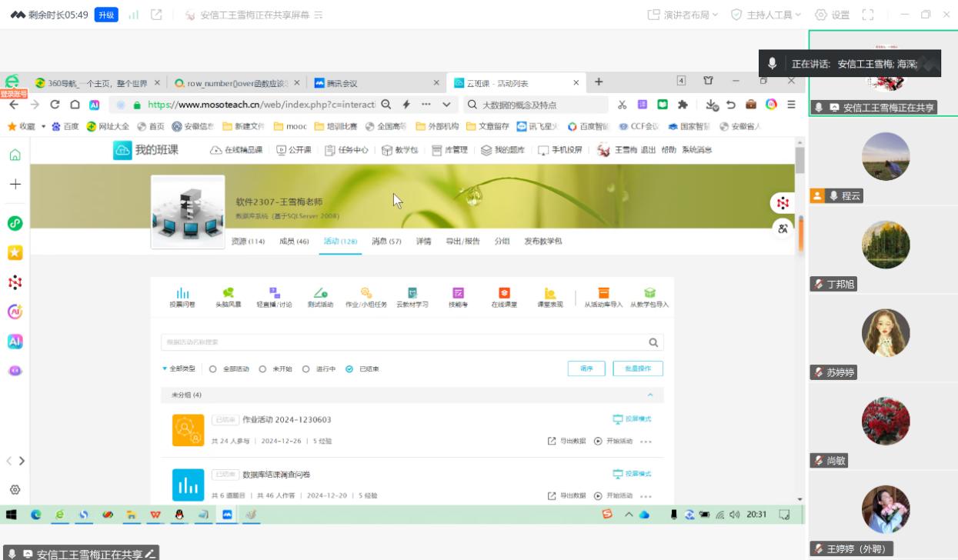Click the 在线课堂 icon
Image resolution: width=958 pixels, height=560 pixels.
pos(504,294)
